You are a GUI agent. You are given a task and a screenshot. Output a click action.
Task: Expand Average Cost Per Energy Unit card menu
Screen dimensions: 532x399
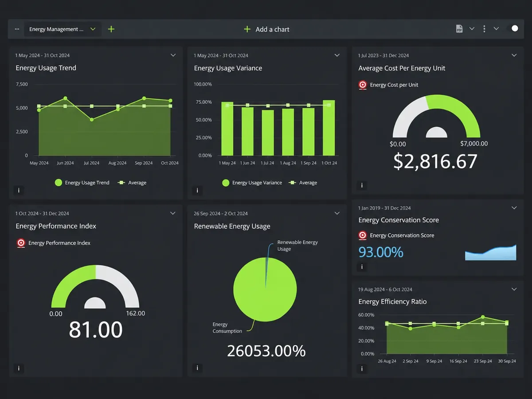514,55
